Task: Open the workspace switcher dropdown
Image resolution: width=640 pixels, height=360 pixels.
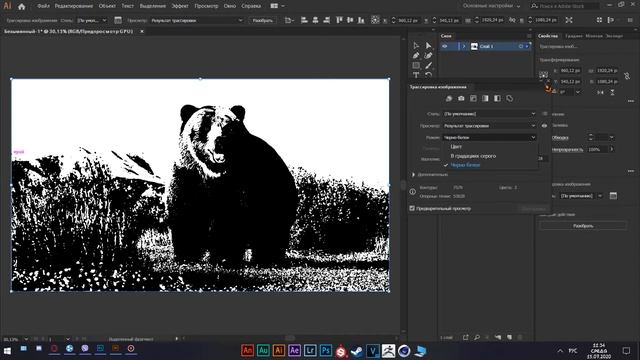Action: [492, 6]
